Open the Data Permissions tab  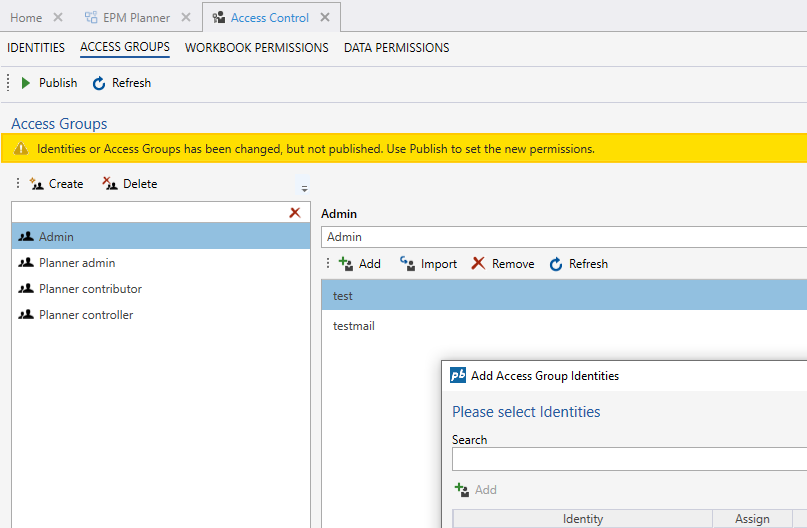(396, 48)
